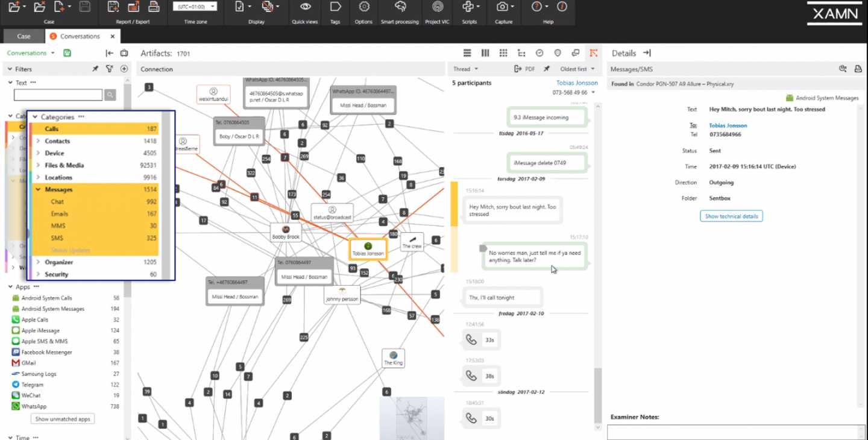Switch to file tree view
The height and width of the screenshot is (440, 868).
521,53
